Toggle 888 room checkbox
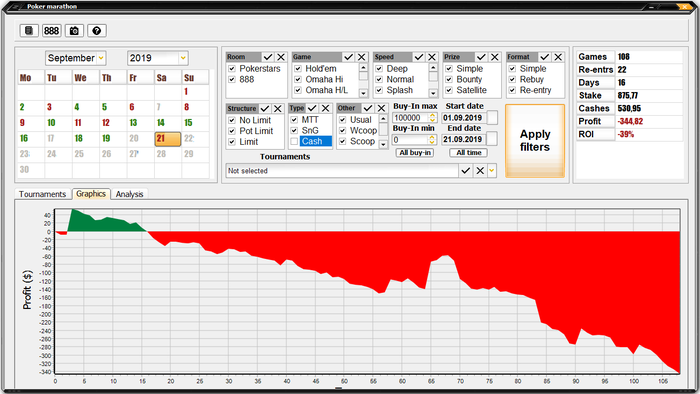This screenshot has width=700, height=394. coord(232,79)
